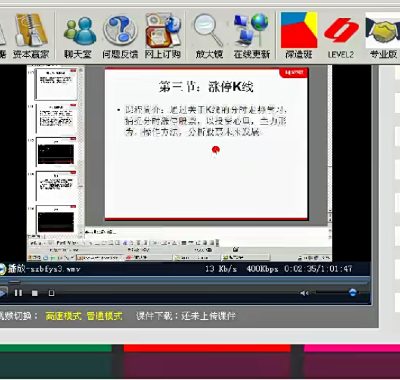Open the 专业版 handshake icon
Image resolution: width=400 pixels, height=380 pixels.
[x=383, y=36]
